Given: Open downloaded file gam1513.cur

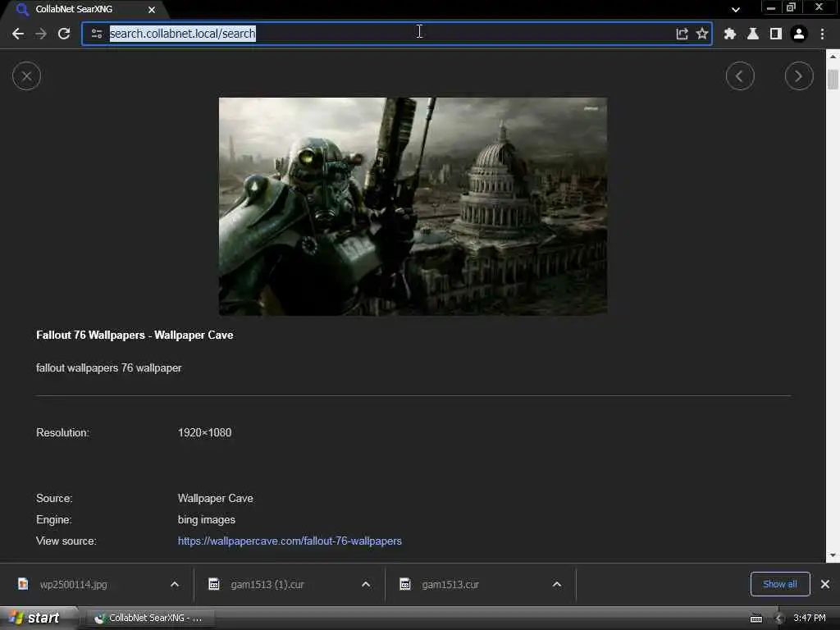Looking at the screenshot, I should click(x=450, y=584).
